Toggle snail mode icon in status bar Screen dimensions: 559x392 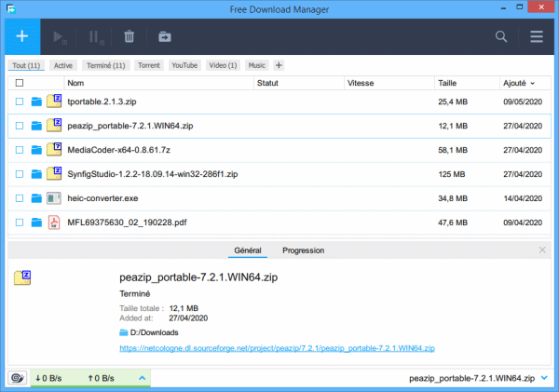18,378
